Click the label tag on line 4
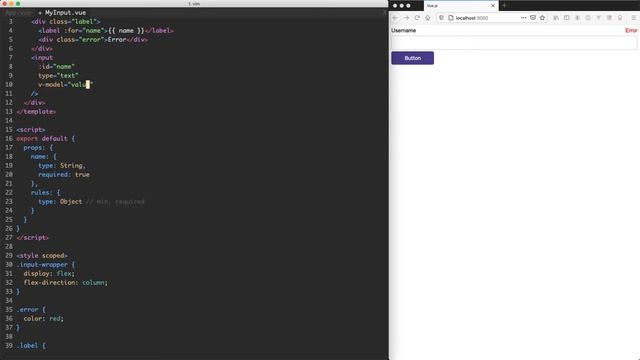The height and width of the screenshot is (360, 640). coord(106,31)
